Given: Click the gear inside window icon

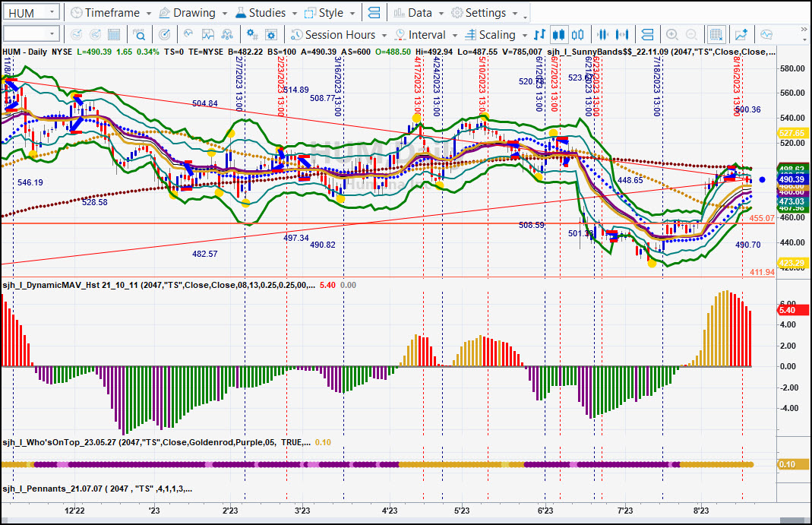Looking at the screenshot, I should [271, 35].
